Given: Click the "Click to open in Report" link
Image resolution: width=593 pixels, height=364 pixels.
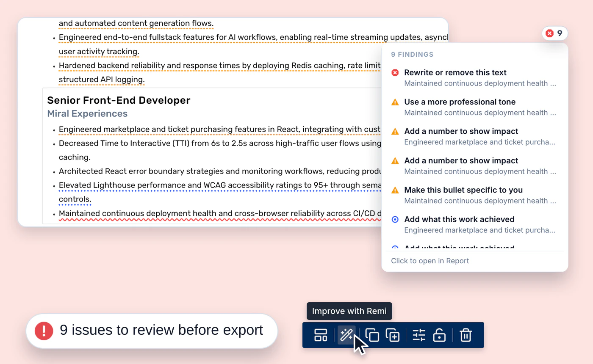Looking at the screenshot, I should pyautogui.click(x=430, y=261).
